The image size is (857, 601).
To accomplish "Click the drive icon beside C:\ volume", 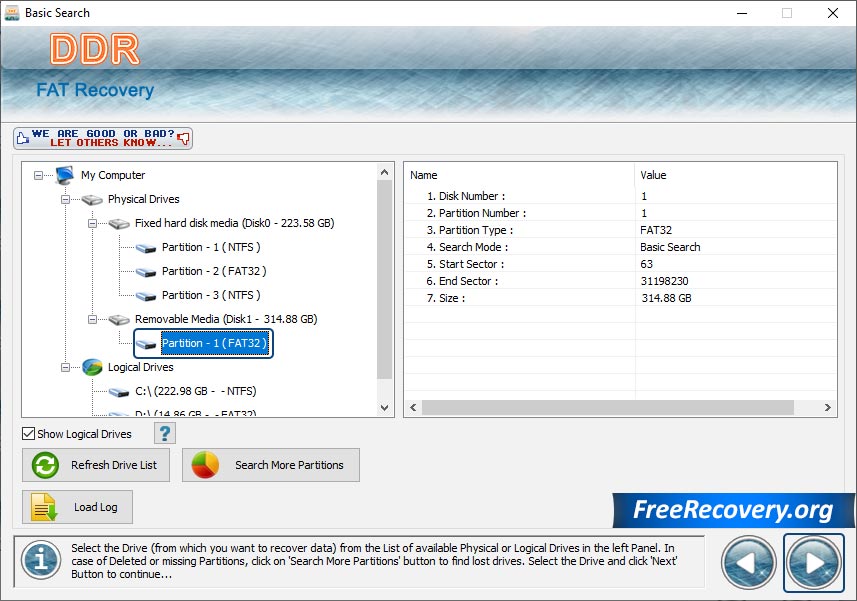I will coord(119,392).
